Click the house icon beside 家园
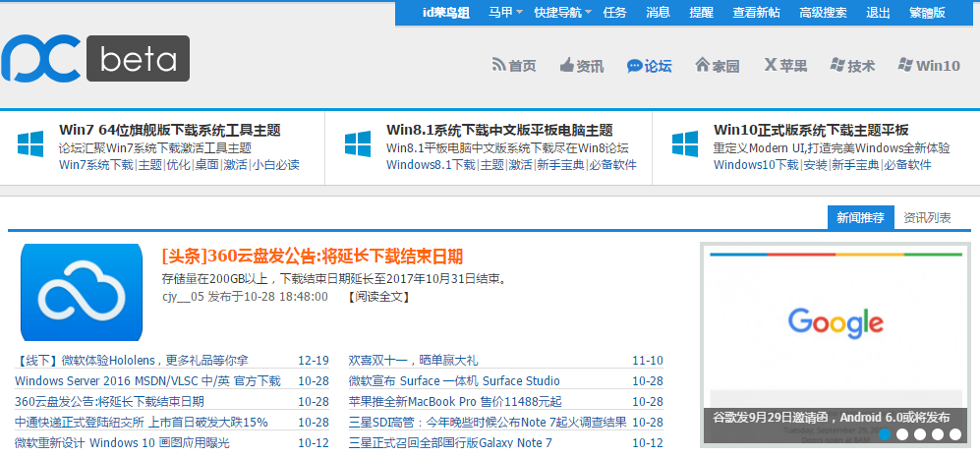 [703, 65]
